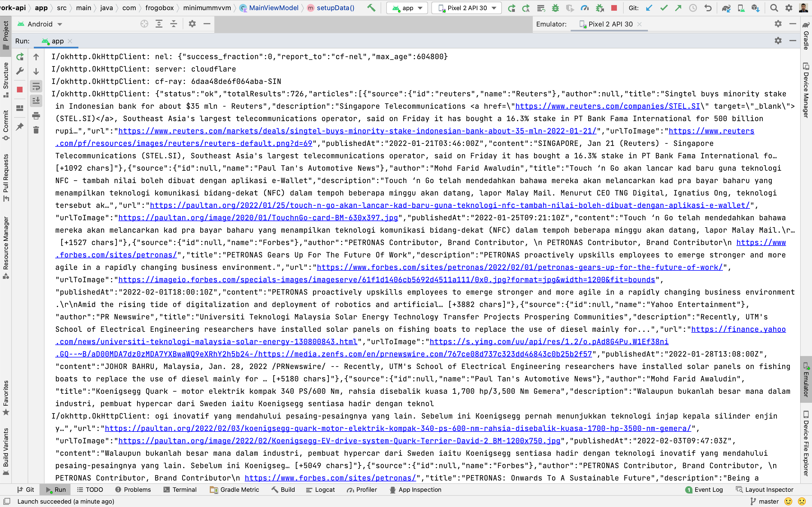This screenshot has width=812, height=507.
Task: Toggle Scroll to End in console
Action: click(x=36, y=101)
